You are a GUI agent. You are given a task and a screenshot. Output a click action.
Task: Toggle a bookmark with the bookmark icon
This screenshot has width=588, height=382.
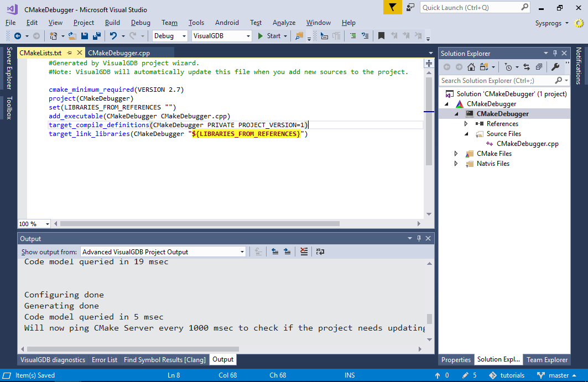pyautogui.click(x=381, y=36)
